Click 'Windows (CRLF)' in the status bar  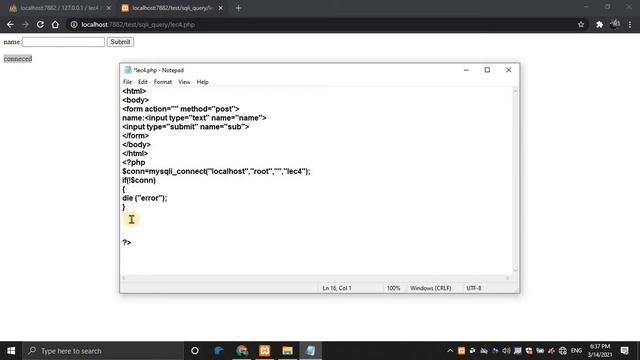click(x=431, y=288)
